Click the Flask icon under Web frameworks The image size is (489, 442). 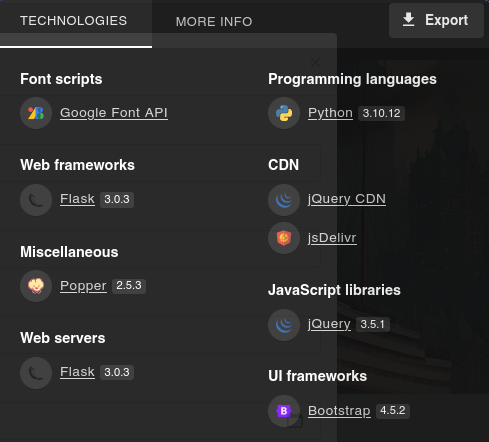[36, 200]
